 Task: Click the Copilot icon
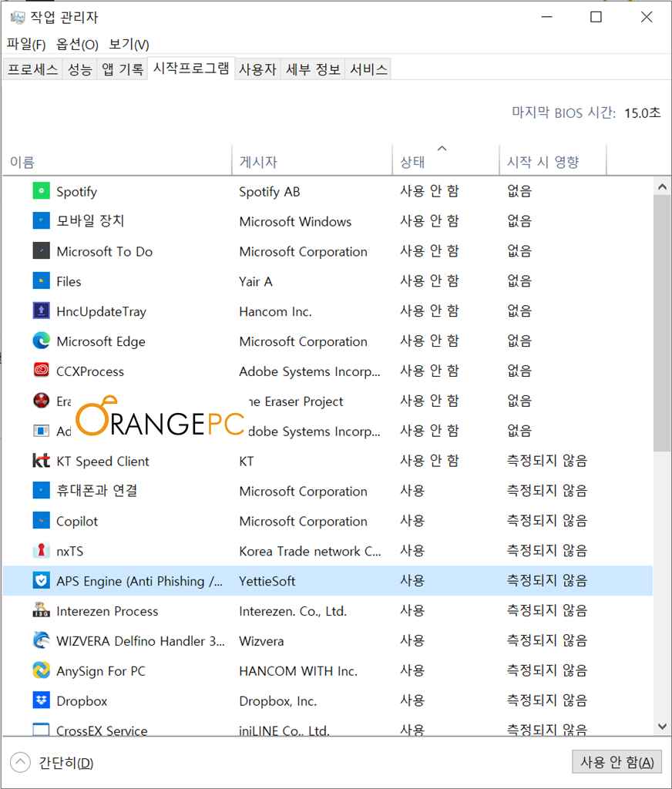coord(42,521)
